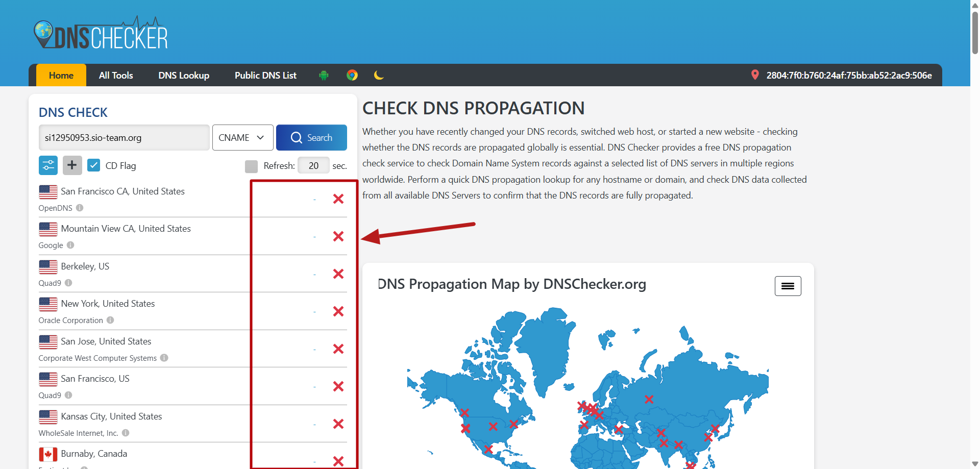Click the Canada flag beside Burnaby
This screenshot has height=469, width=980.
coord(48,454)
